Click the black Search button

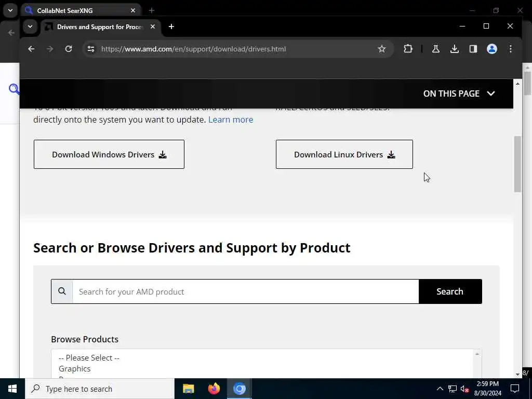(450, 291)
